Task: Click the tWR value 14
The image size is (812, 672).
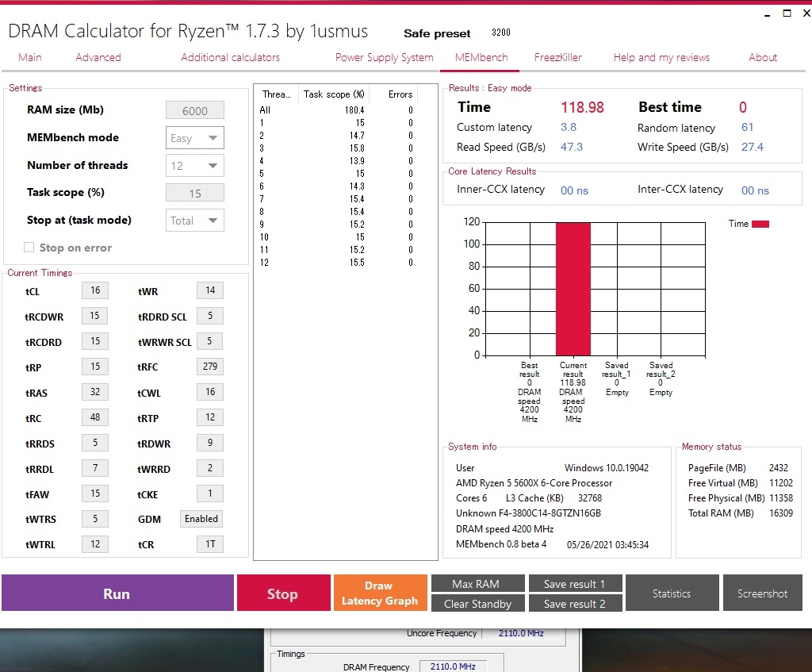Action: pos(209,290)
